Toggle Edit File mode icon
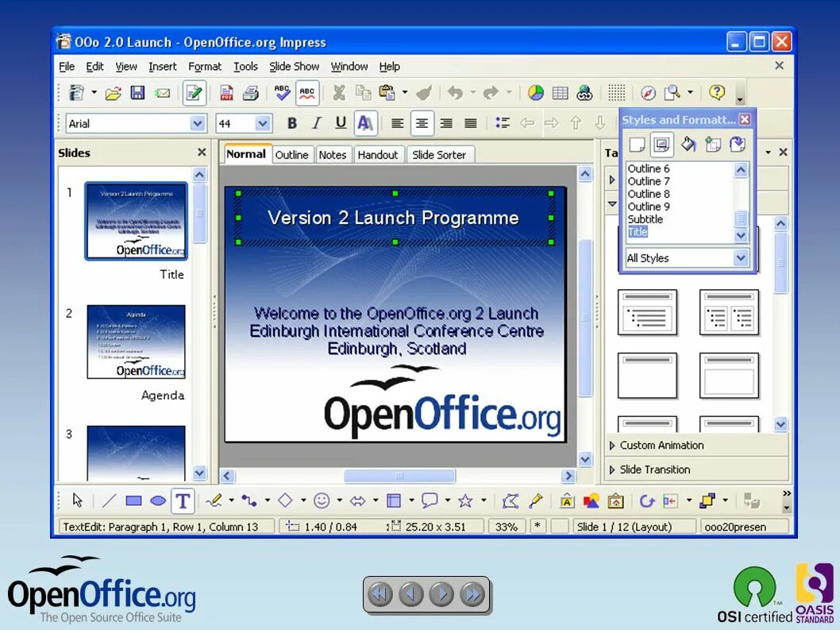 point(195,93)
